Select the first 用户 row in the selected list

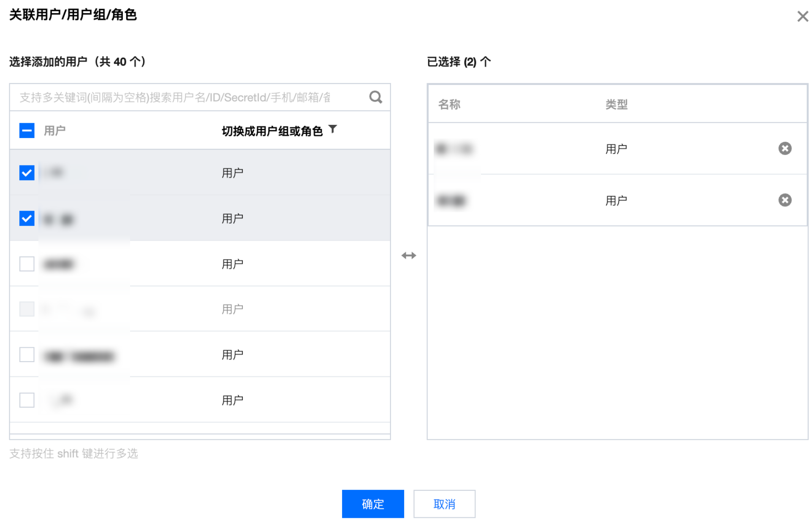pyautogui.click(x=616, y=149)
